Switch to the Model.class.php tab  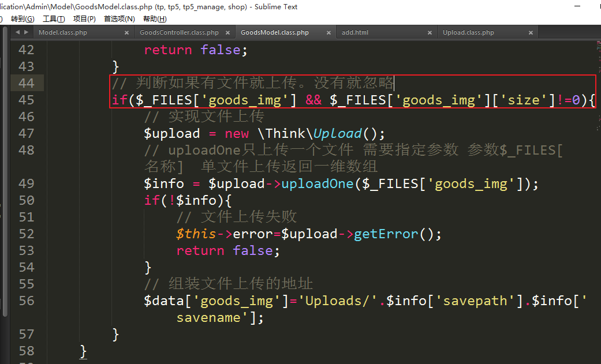pos(63,33)
